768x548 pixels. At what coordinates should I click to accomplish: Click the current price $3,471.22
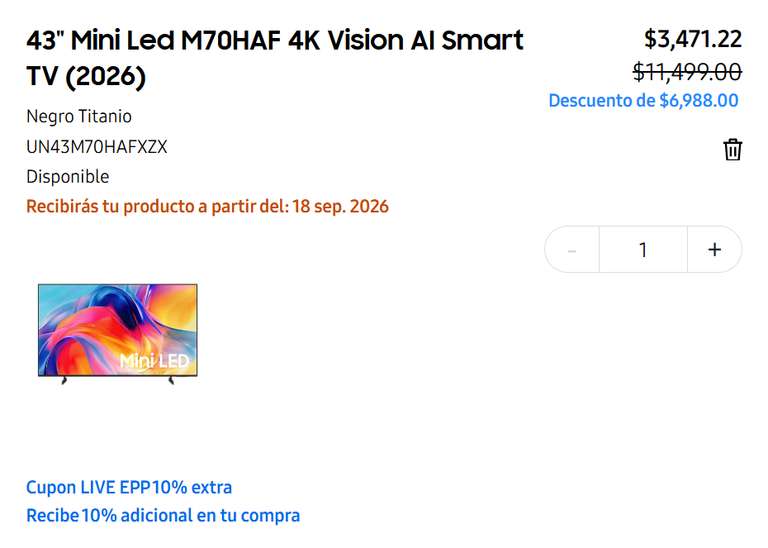tap(693, 39)
